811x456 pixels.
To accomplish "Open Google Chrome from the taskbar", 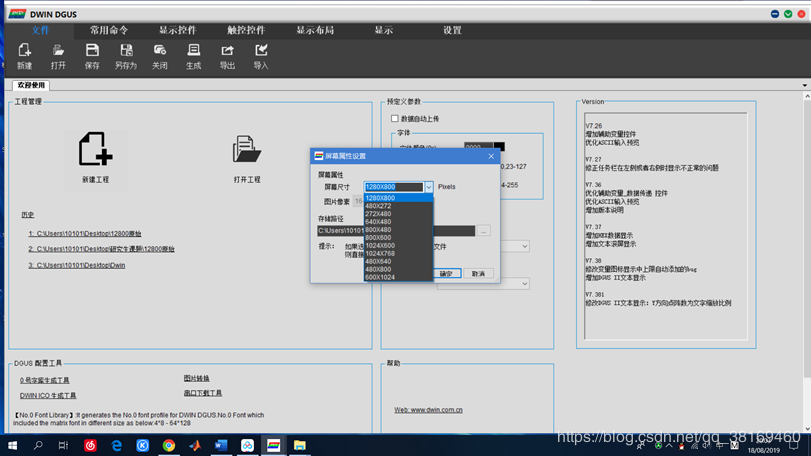I will point(169,445).
